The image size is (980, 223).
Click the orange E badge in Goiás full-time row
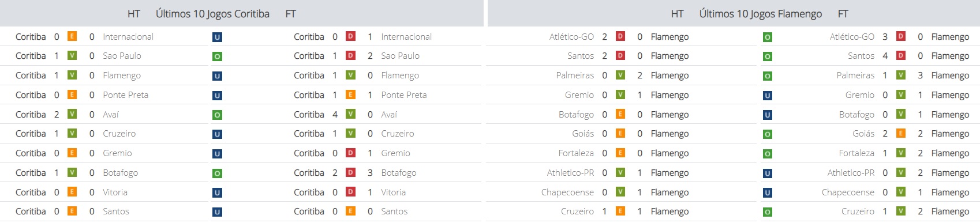click(901, 133)
